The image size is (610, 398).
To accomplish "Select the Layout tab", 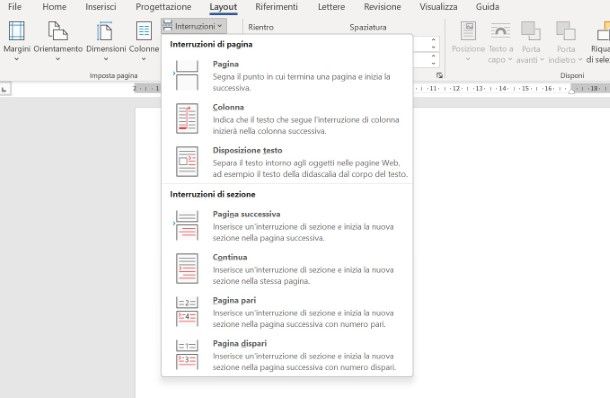I will [x=223, y=7].
